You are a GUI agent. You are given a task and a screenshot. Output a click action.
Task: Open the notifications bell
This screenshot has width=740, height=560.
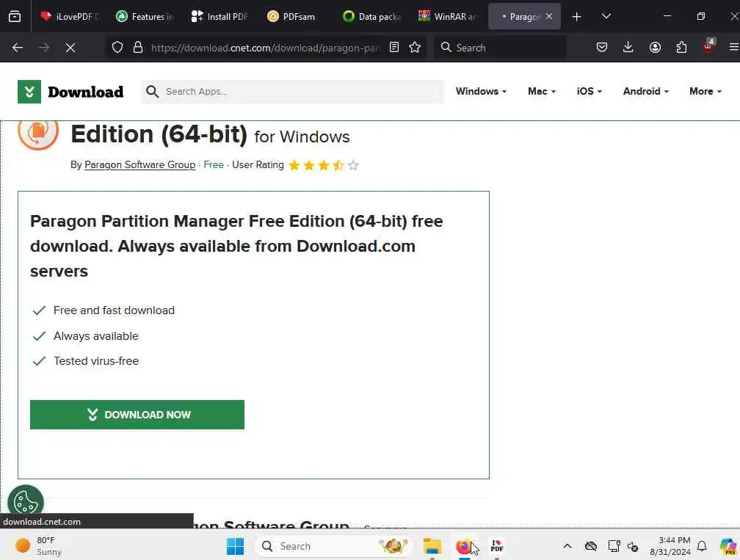coord(702,546)
